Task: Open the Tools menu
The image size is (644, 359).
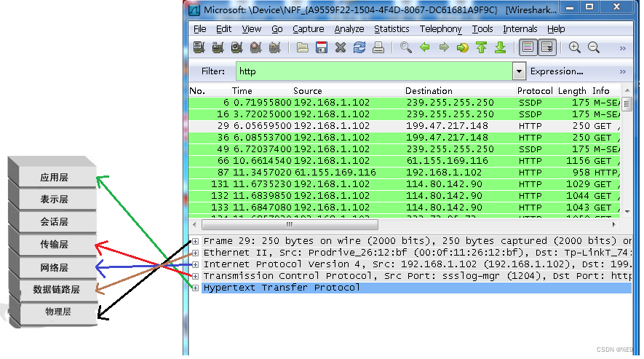Action: click(482, 29)
